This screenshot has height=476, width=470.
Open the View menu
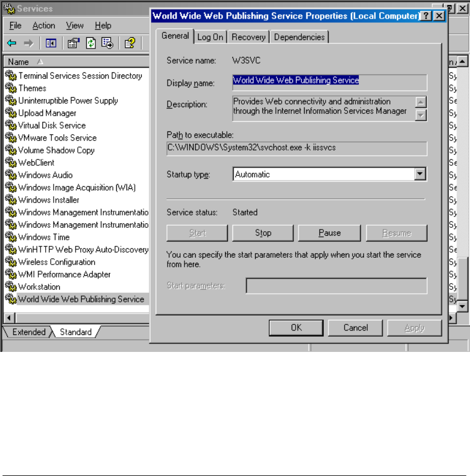(74, 25)
